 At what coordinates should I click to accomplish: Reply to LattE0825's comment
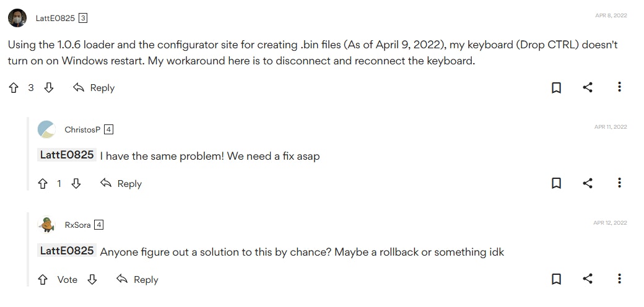point(94,88)
